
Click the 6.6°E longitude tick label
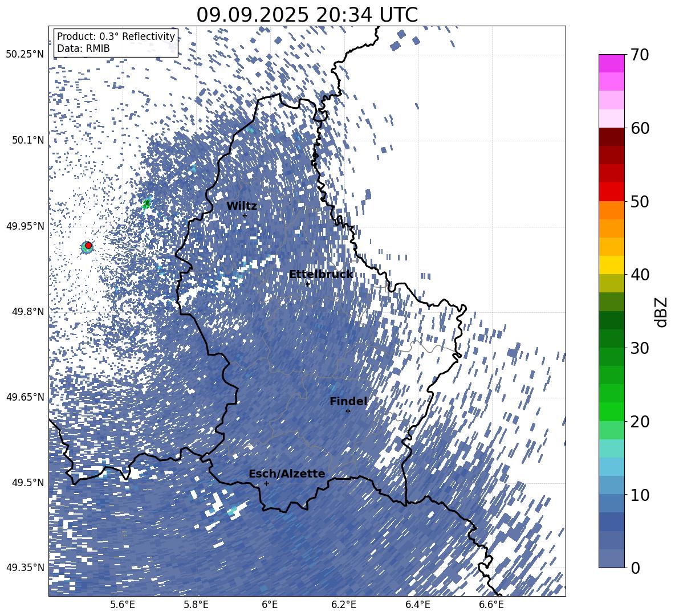click(491, 605)
